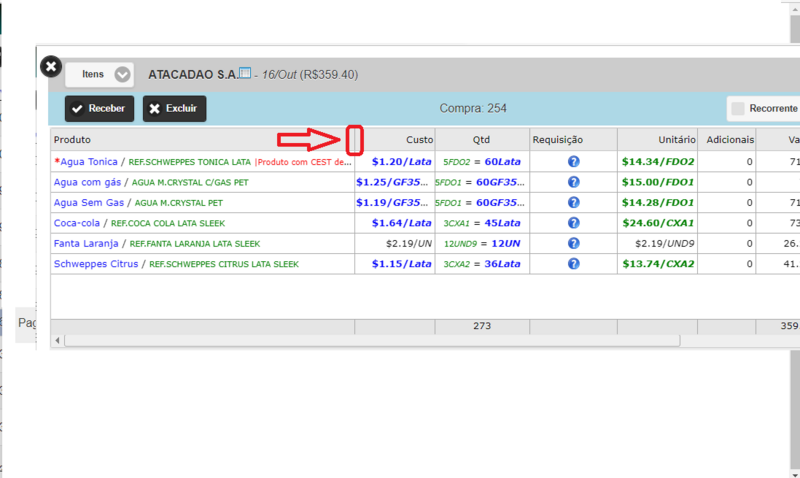Click unit price $24.60/CXA1

pos(658,223)
